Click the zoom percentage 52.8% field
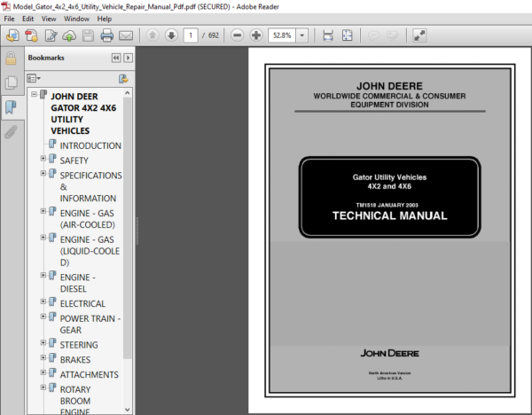 (x=282, y=35)
